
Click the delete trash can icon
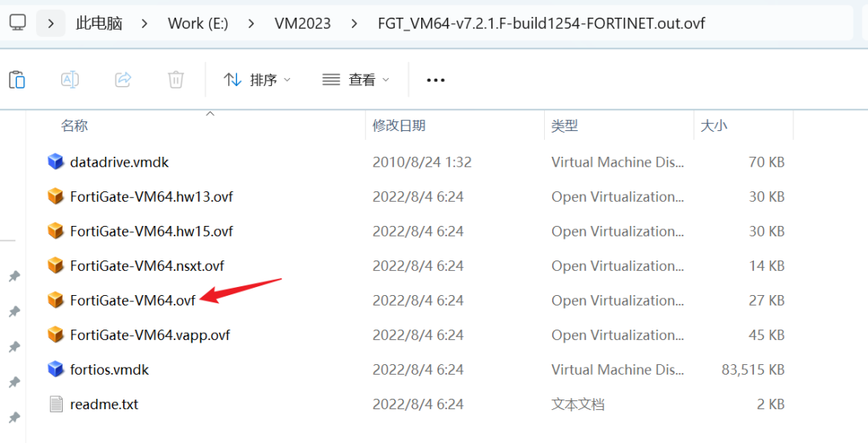175,80
